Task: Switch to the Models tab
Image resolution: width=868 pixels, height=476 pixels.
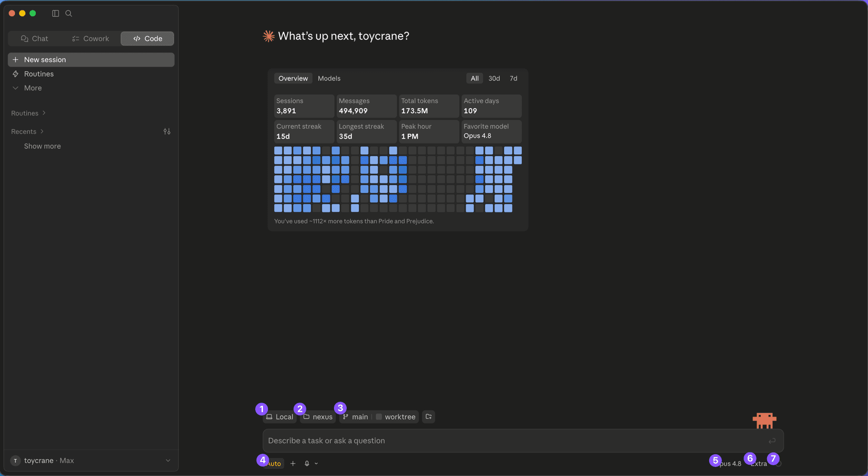Action: [329, 78]
